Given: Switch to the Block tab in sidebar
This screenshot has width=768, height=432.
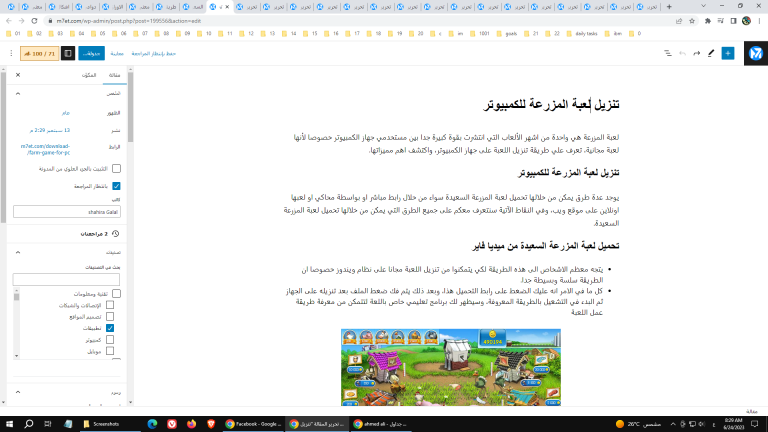Looking at the screenshot, I should point(89,75).
